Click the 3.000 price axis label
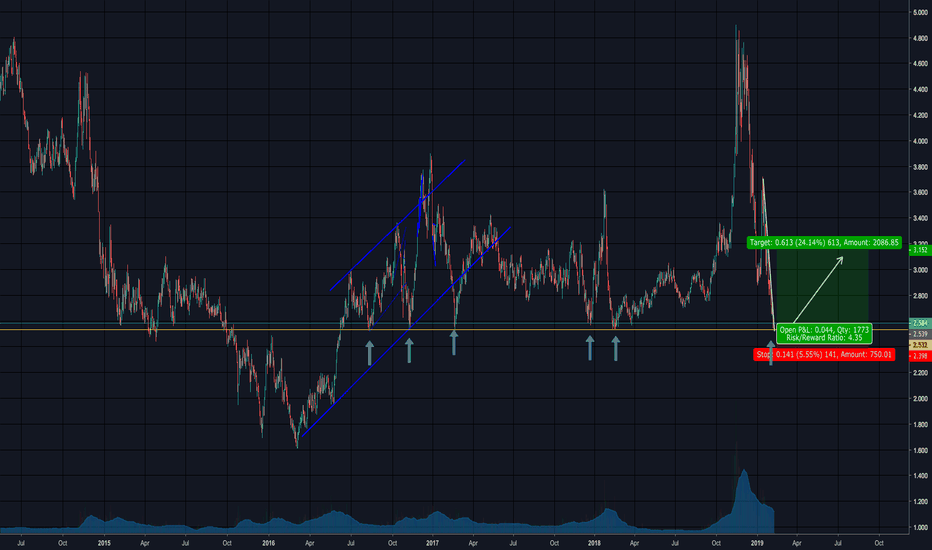The image size is (932, 550). (x=920, y=270)
